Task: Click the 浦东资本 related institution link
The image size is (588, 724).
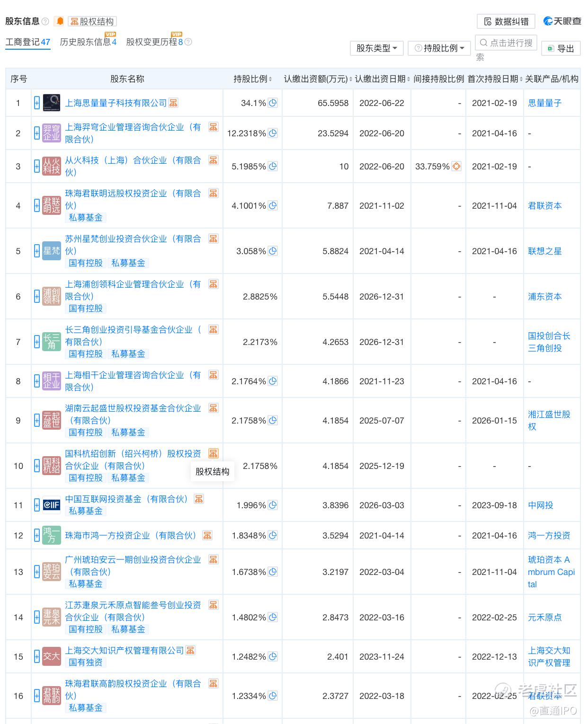Action: pos(545,296)
